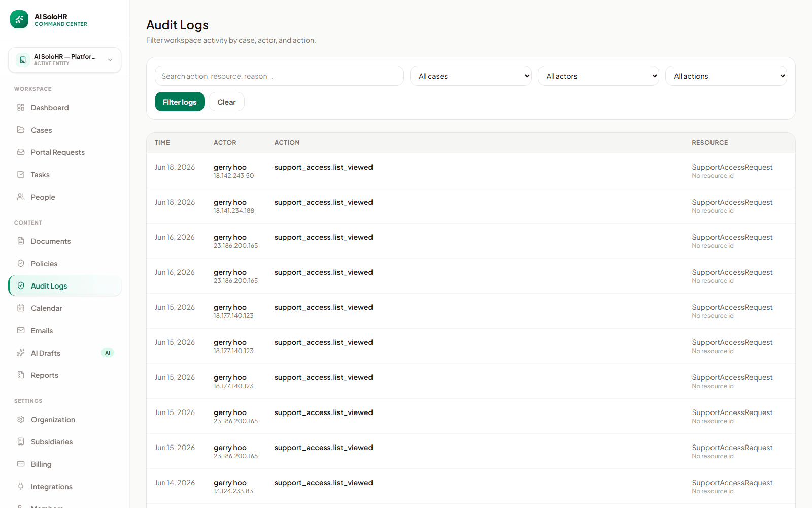Click the Organization gear icon
812x508 pixels.
[x=21, y=419]
